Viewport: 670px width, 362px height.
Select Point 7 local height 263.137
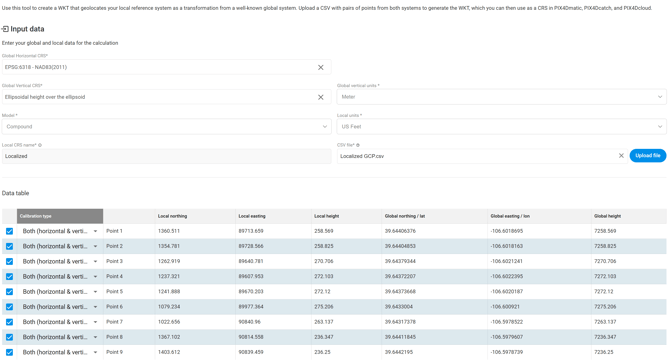324,322
